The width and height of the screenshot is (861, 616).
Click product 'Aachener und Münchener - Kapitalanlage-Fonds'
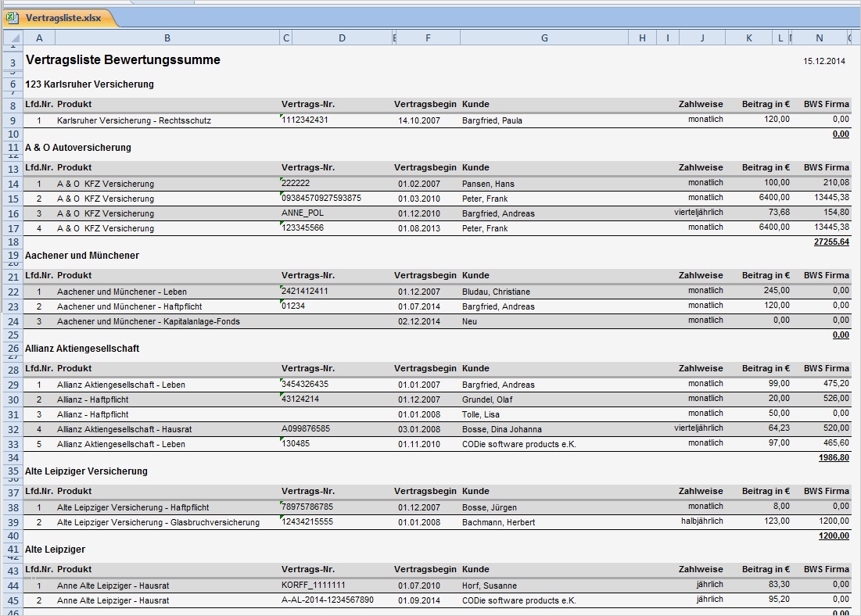149,322
